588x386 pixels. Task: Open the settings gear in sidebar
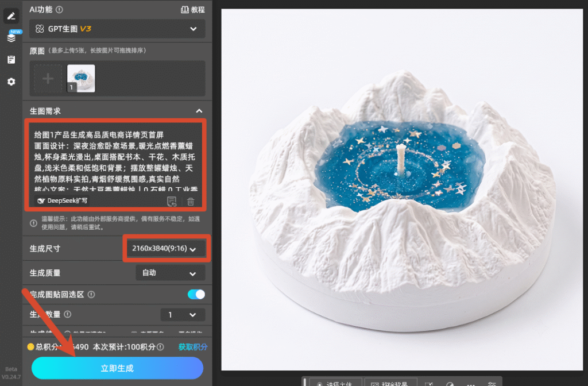(11, 82)
